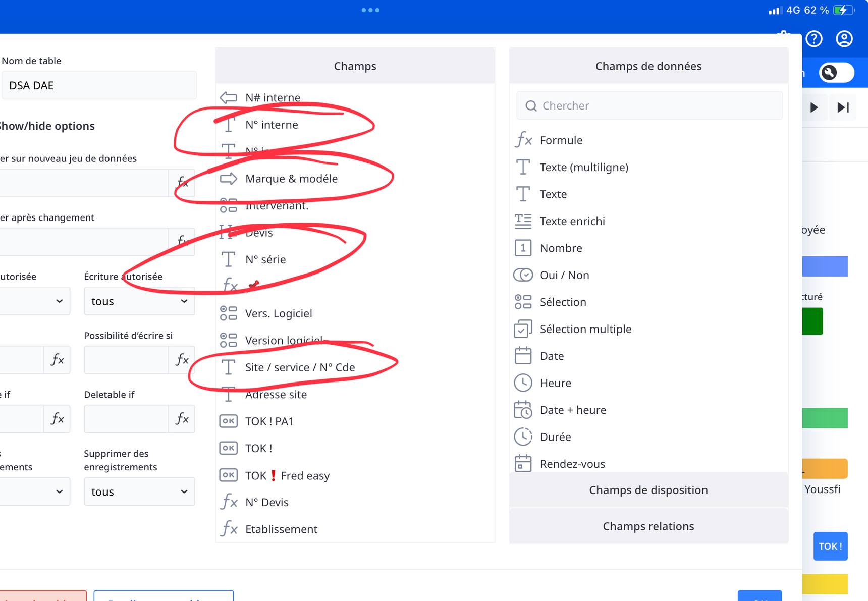Viewport: 868px width, 601px height.
Task: Click the blue TOK ! button
Action: (830, 546)
